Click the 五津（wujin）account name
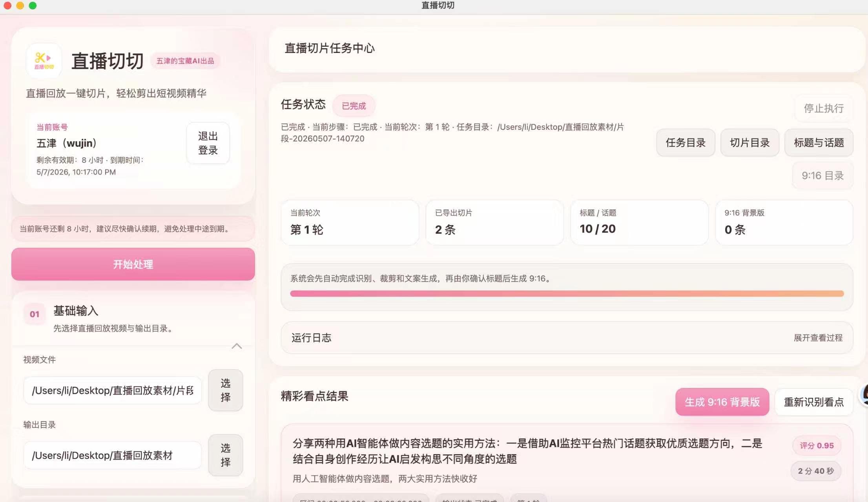 tap(67, 143)
